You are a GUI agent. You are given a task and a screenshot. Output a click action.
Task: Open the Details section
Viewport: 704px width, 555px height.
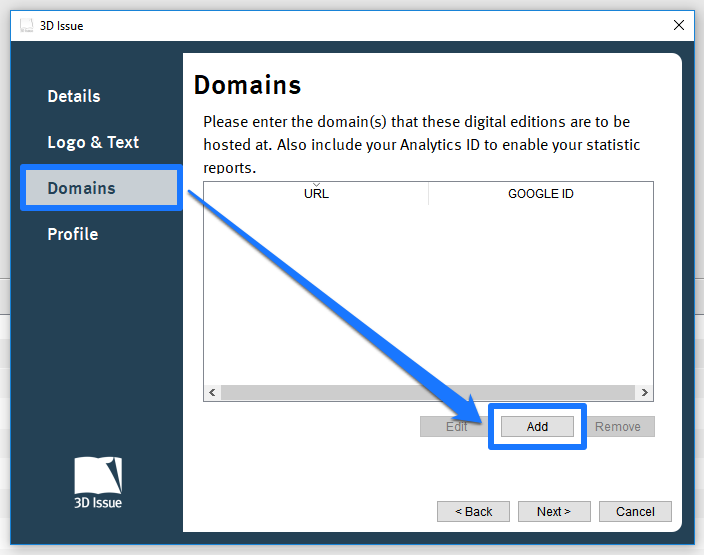(x=74, y=96)
